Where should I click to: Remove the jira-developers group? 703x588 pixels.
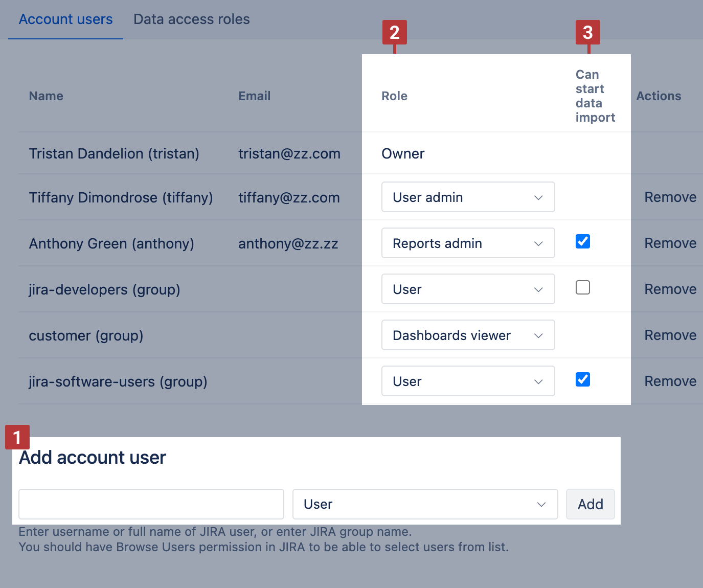(x=670, y=289)
